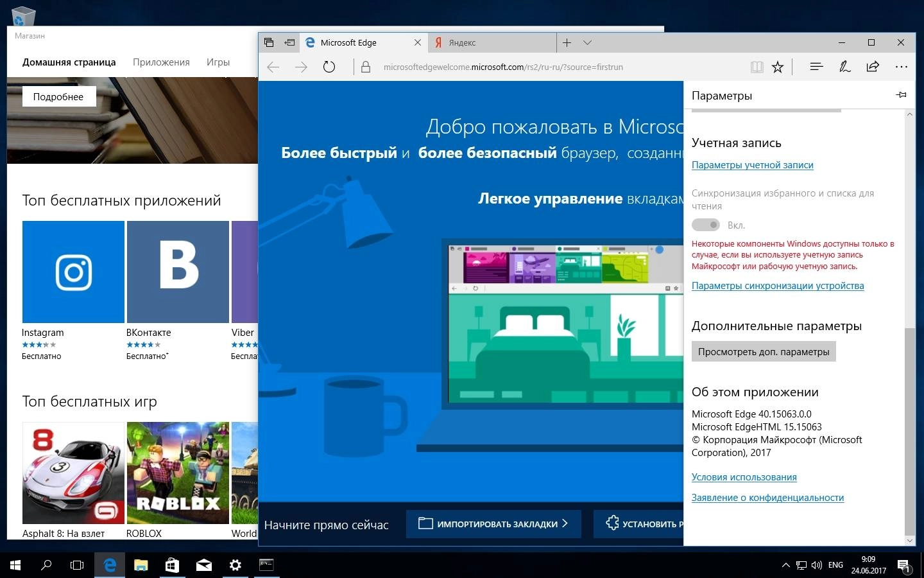Add a new tab in Edge
924x578 pixels.
pyautogui.click(x=567, y=42)
